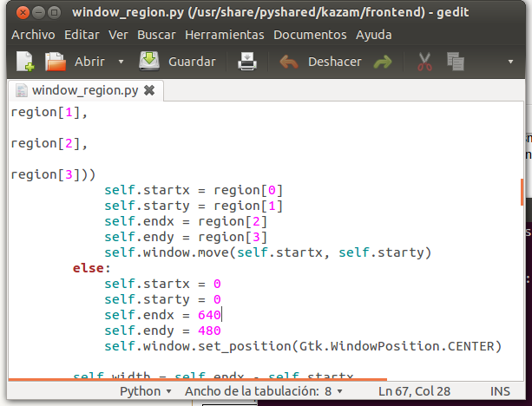Click the scissors cut icon
The height and width of the screenshot is (406, 532).
[424, 62]
